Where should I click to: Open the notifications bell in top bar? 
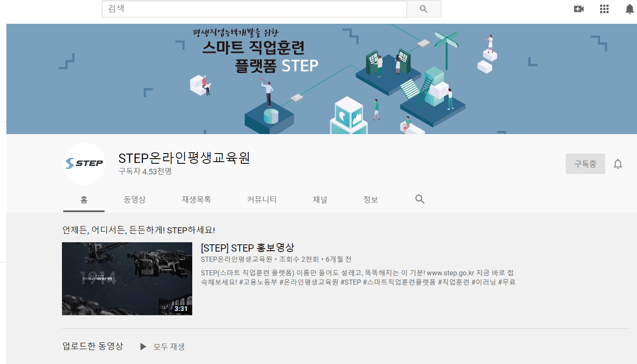click(x=630, y=9)
